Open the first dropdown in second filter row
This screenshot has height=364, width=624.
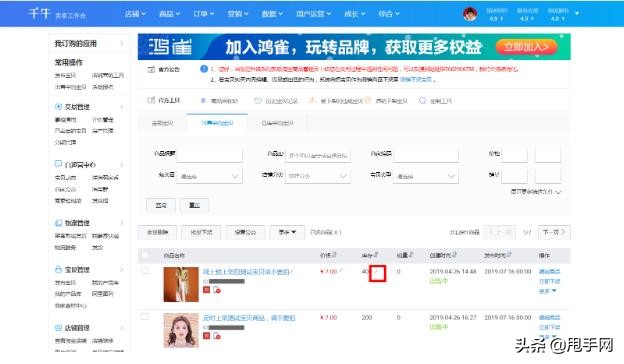(x=209, y=176)
